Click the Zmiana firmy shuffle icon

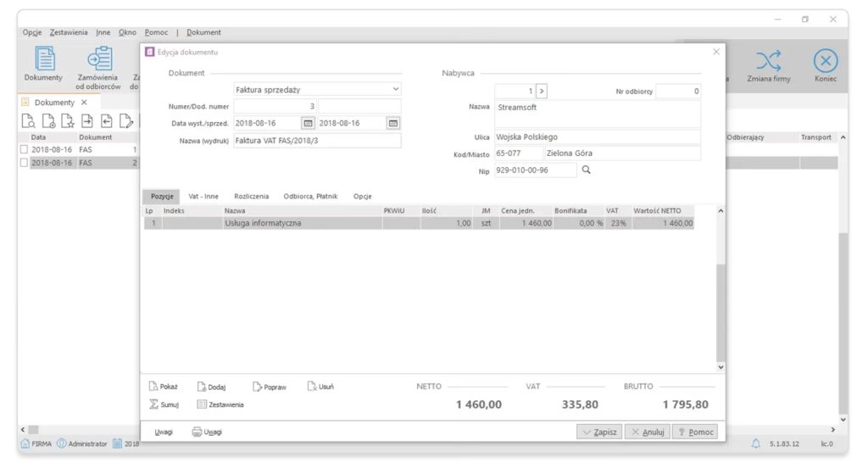click(x=768, y=60)
